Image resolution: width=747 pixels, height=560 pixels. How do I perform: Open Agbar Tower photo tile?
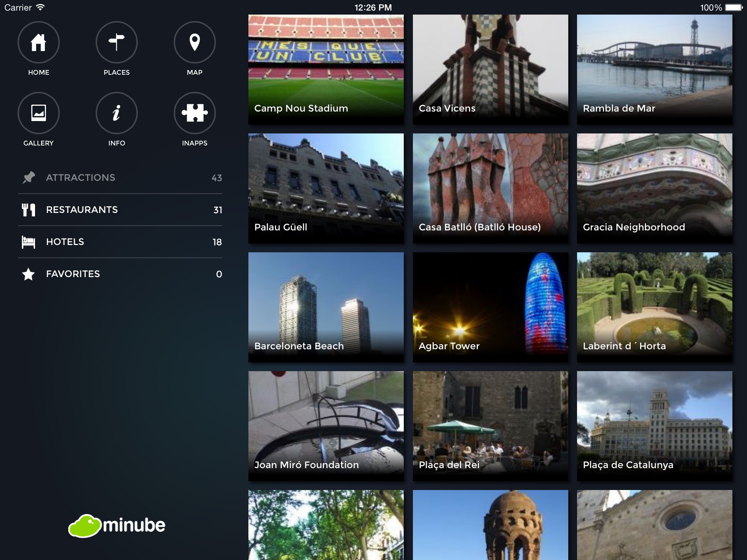click(490, 307)
